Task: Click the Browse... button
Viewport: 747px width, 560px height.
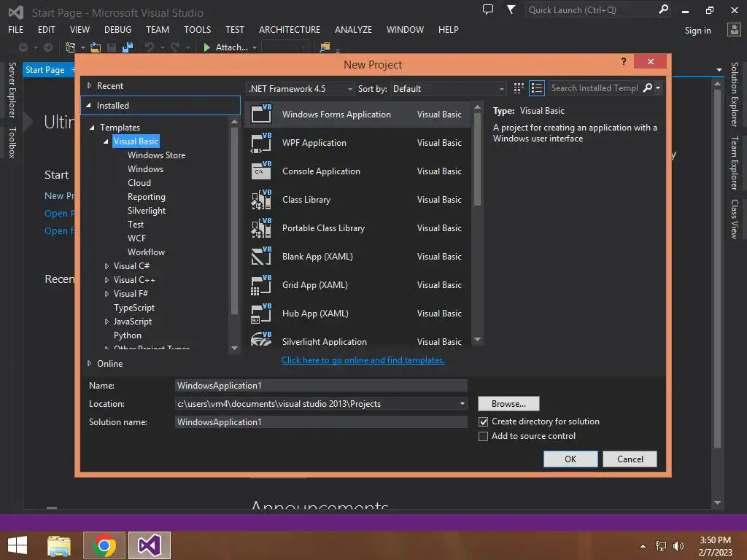Action: pos(508,404)
